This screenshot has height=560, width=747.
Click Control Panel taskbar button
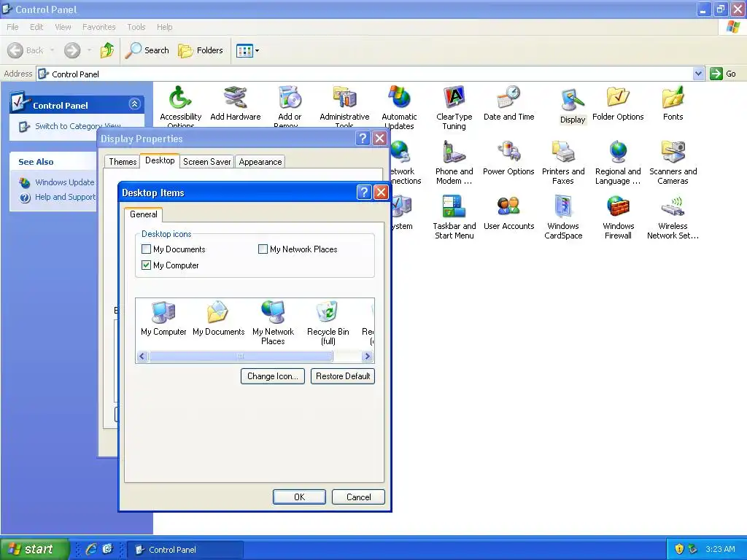[186, 550]
